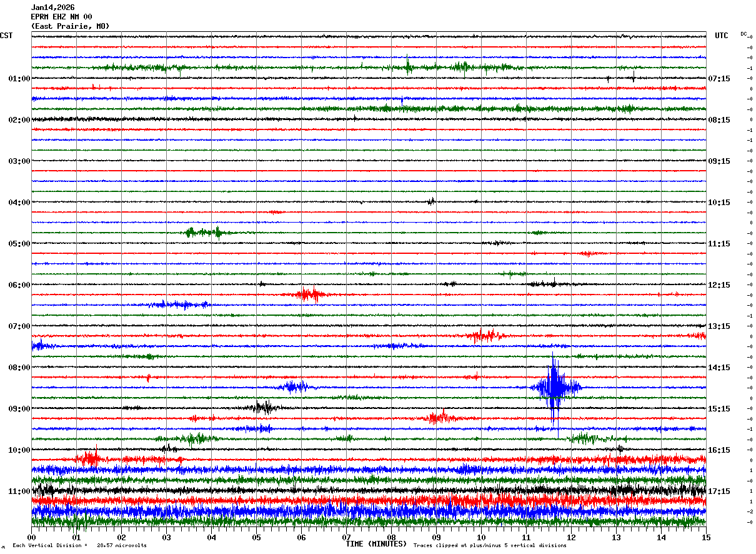This screenshot has width=756, height=554.
Task: Select the 08:00 CST time label
Action: tap(19, 368)
